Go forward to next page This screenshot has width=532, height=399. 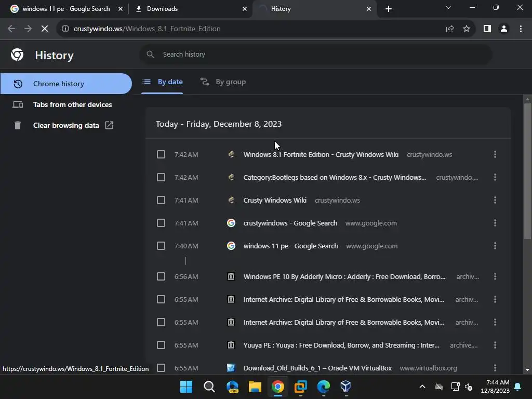click(28, 29)
